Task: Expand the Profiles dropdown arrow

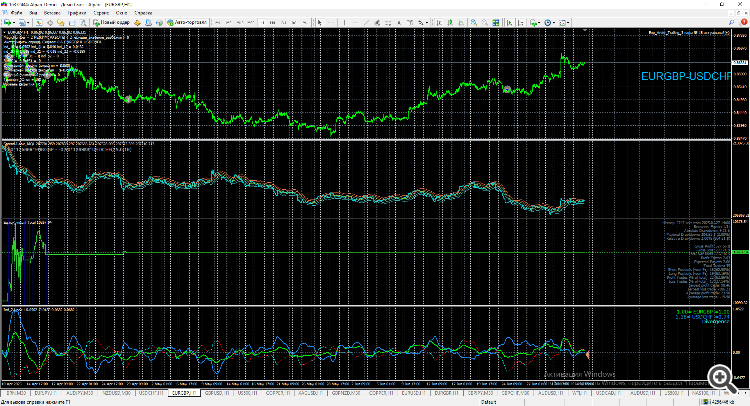Action: click(29, 22)
